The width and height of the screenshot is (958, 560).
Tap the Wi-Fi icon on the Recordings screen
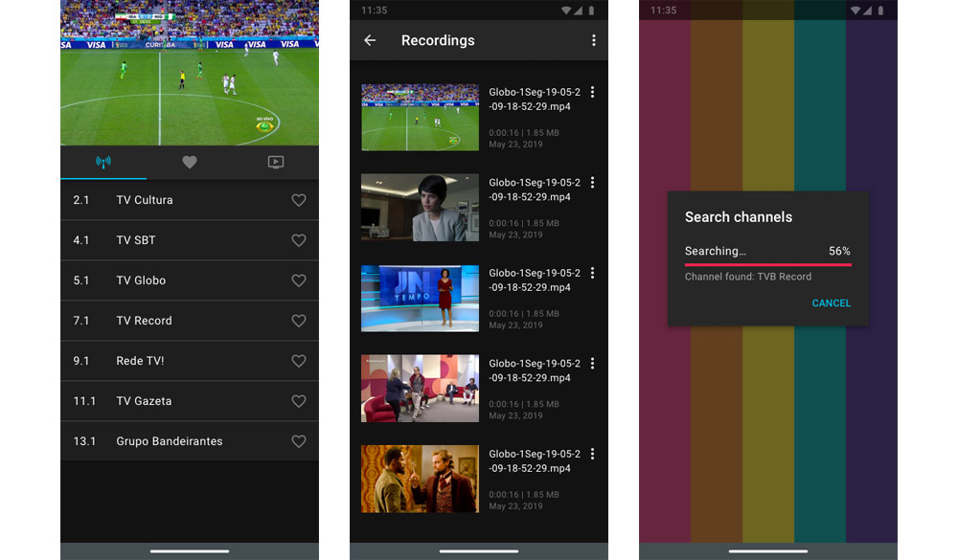coord(566,11)
